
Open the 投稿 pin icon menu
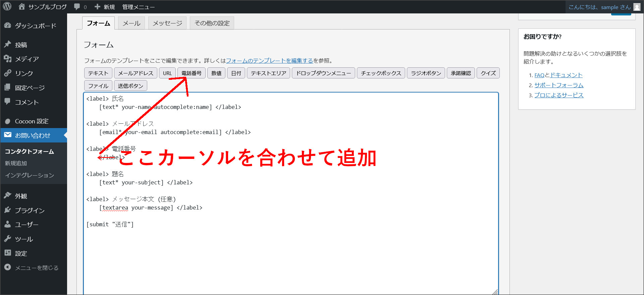click(x=8, y=45)
